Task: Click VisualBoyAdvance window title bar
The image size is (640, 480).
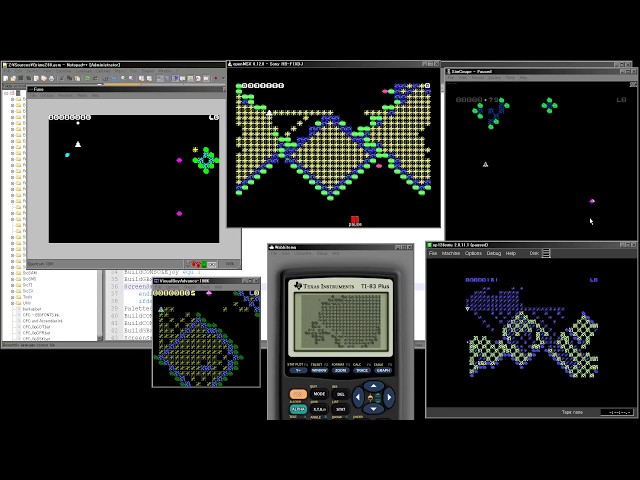Action: pos(206,281)
